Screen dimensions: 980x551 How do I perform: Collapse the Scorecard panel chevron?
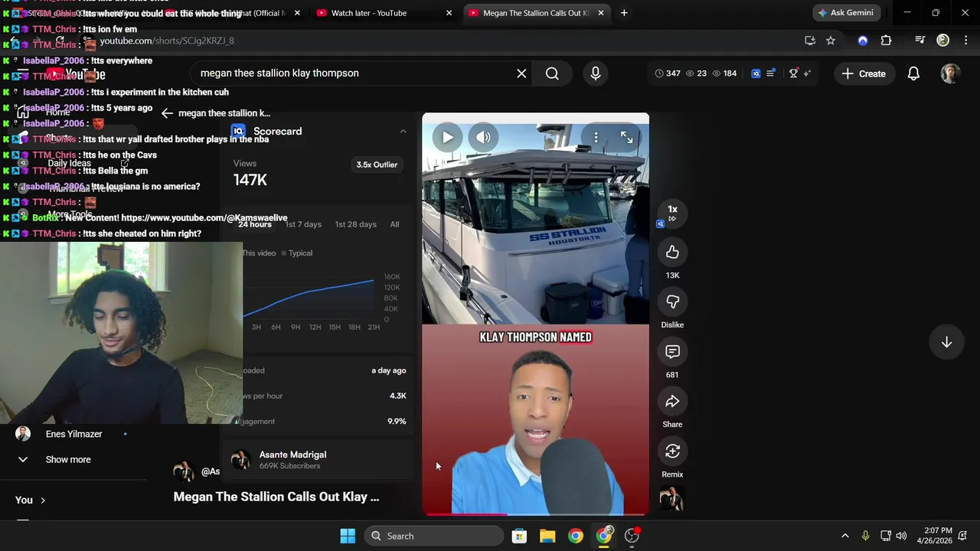pos(403,132)
